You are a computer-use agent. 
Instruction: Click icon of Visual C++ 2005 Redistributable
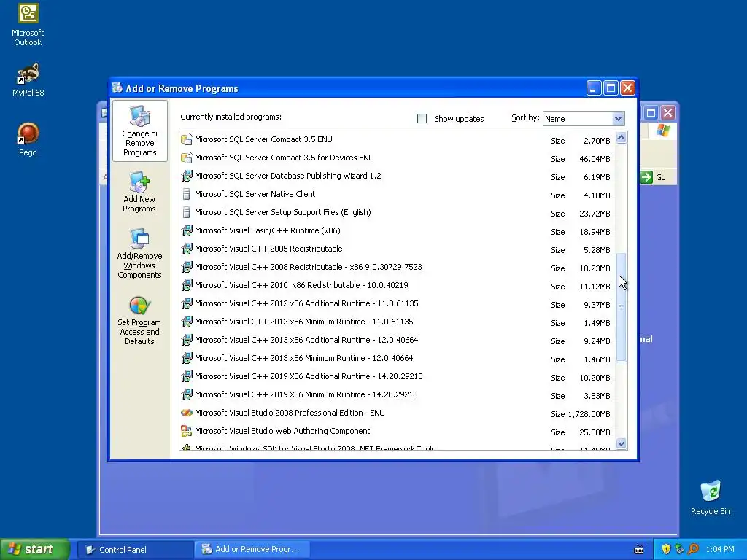(x=187, y=249)
